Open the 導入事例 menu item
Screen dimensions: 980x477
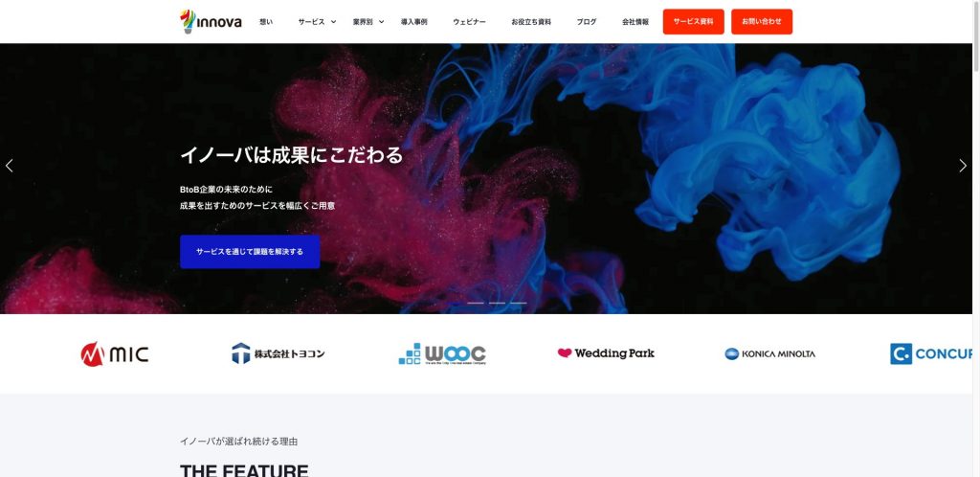pos(413,22)
